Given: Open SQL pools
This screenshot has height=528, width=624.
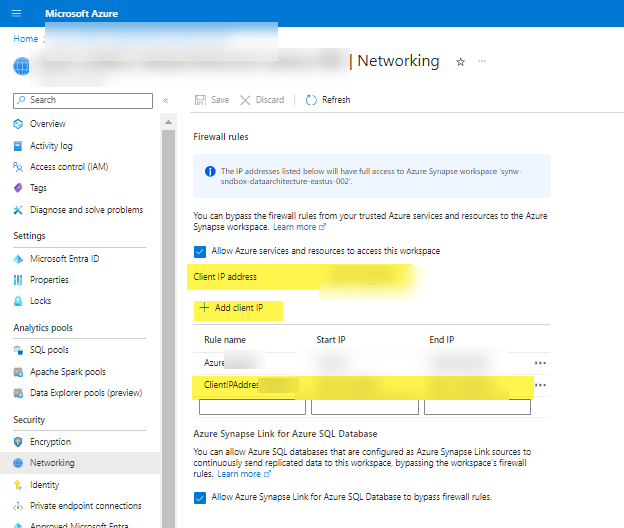Looking at the screenshot, I should click(49, 350).
